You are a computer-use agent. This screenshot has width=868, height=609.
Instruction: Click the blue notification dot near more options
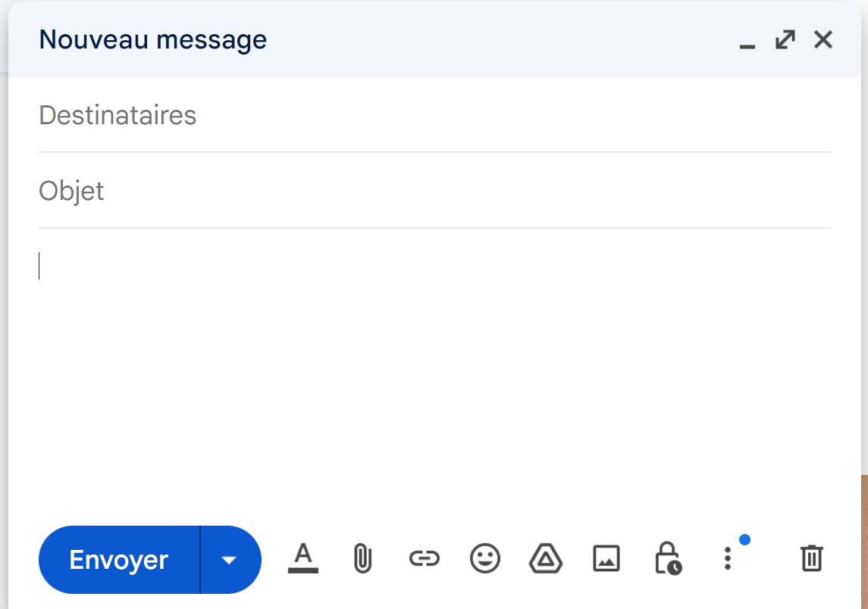point(744,539)
